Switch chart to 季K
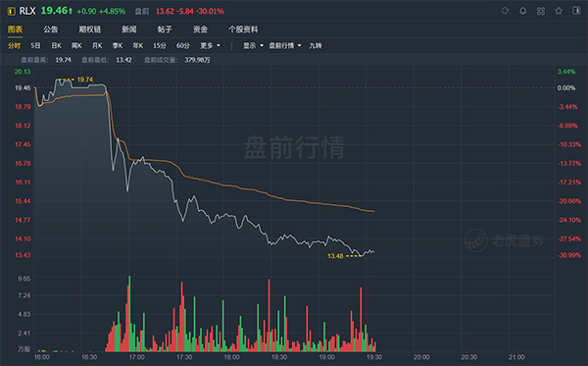 [x=118, y=46]
